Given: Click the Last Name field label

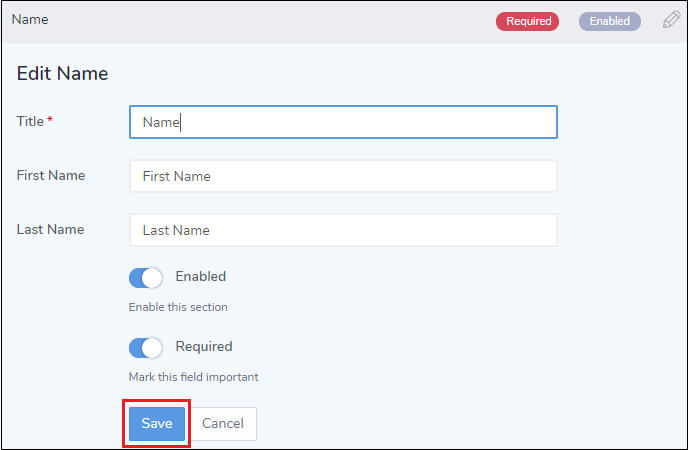Looking at the screenshot, I should [x=50, y=229].
